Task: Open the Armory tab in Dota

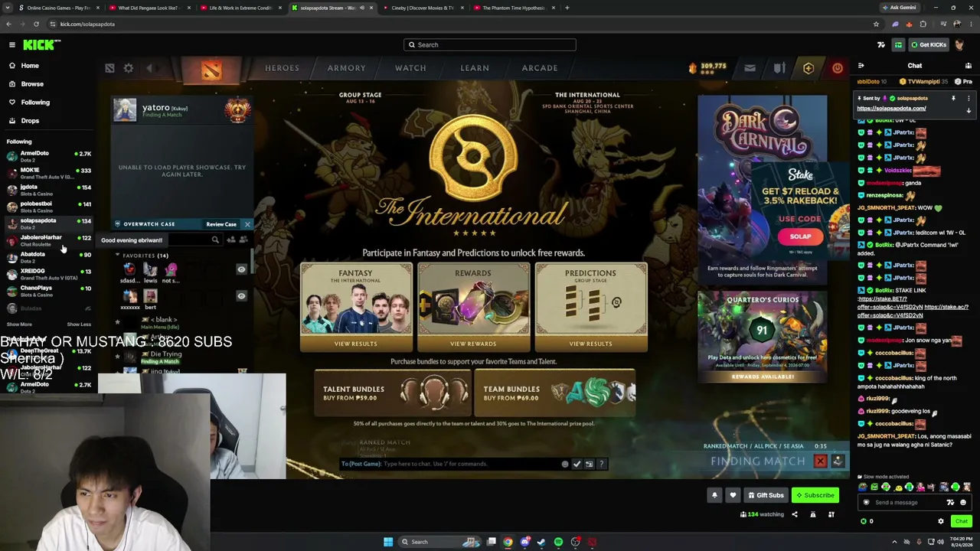Action: (x=346, y=68)
